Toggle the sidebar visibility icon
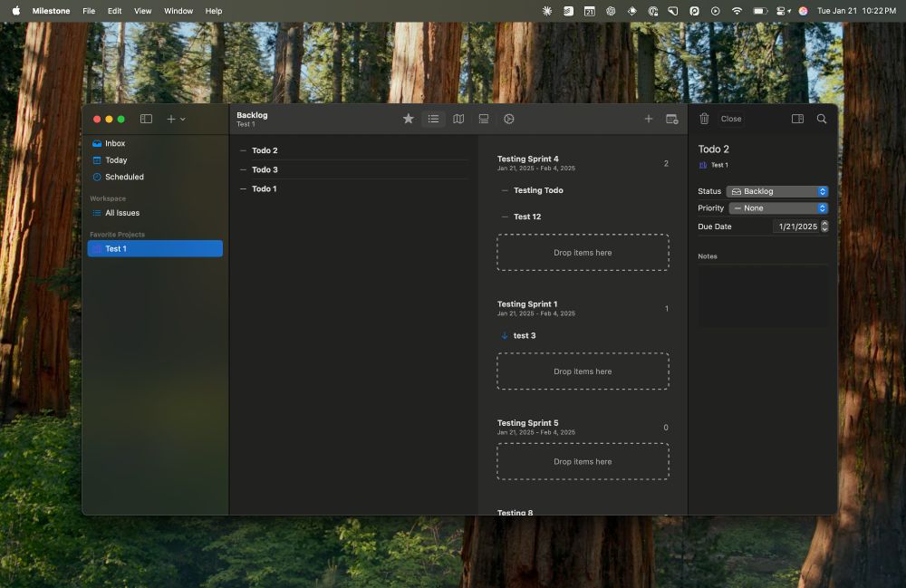 pos(146,119)
